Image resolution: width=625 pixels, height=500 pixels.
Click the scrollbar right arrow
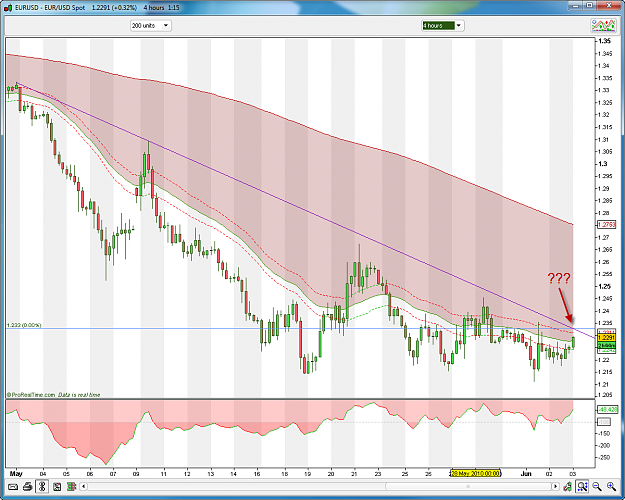tap(555, 486)
